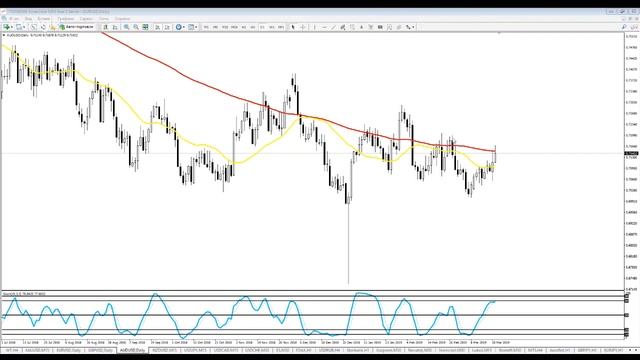Zoom in on the chart

pos(127,27)
